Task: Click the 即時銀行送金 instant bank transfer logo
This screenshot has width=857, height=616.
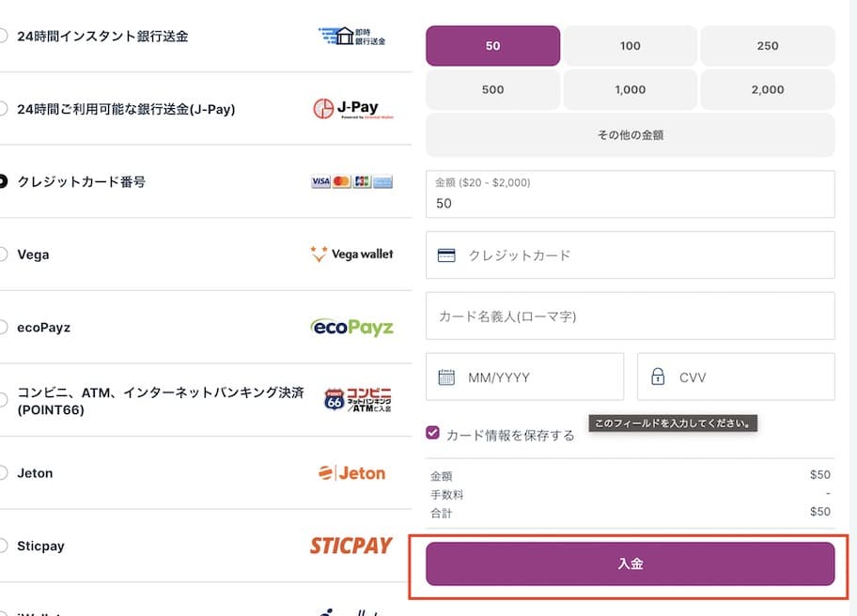Action: pos(351,35)
